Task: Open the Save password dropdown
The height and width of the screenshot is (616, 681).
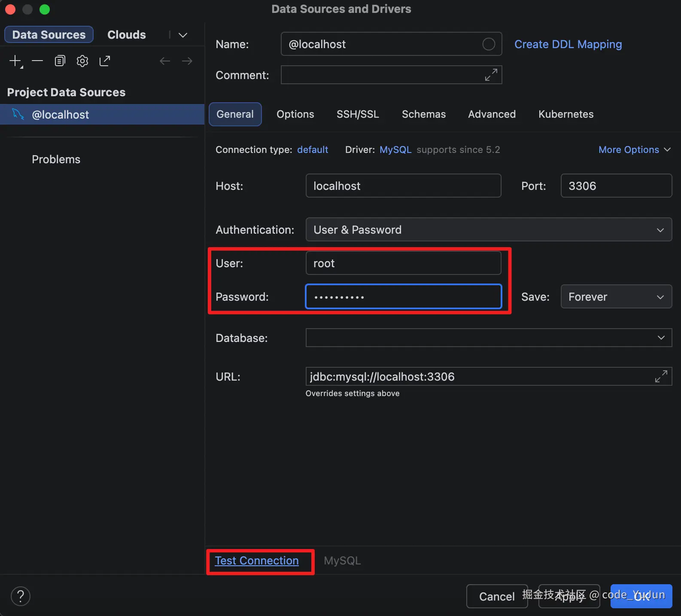Action: 616,296
